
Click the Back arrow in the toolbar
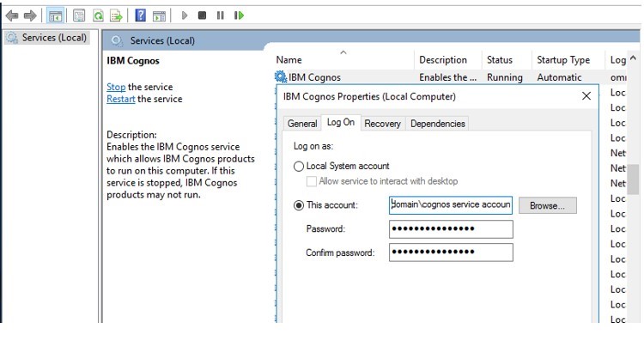coord(12,15)
